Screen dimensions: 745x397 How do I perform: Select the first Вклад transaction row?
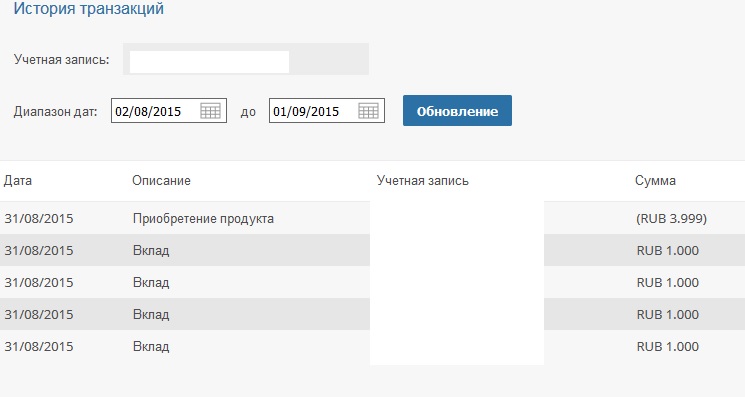tap(372, 250)
